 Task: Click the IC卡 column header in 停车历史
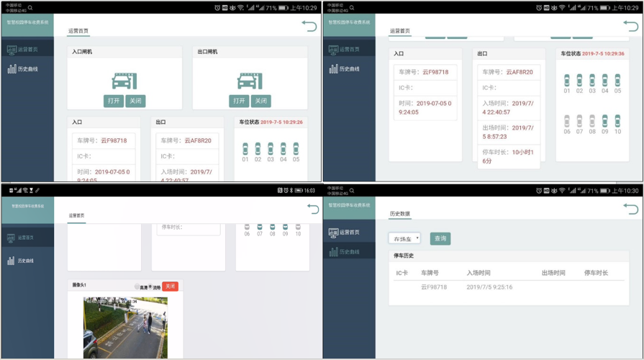[402, 273]
